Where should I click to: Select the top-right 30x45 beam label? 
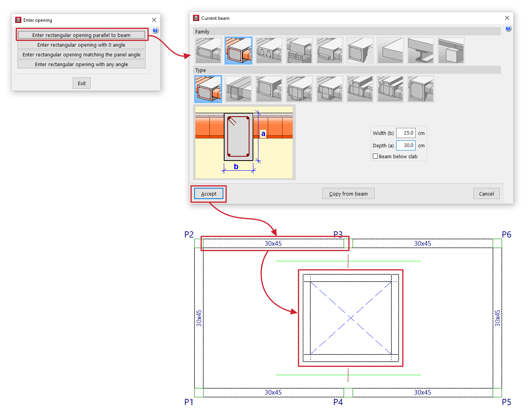click(423, 243)
